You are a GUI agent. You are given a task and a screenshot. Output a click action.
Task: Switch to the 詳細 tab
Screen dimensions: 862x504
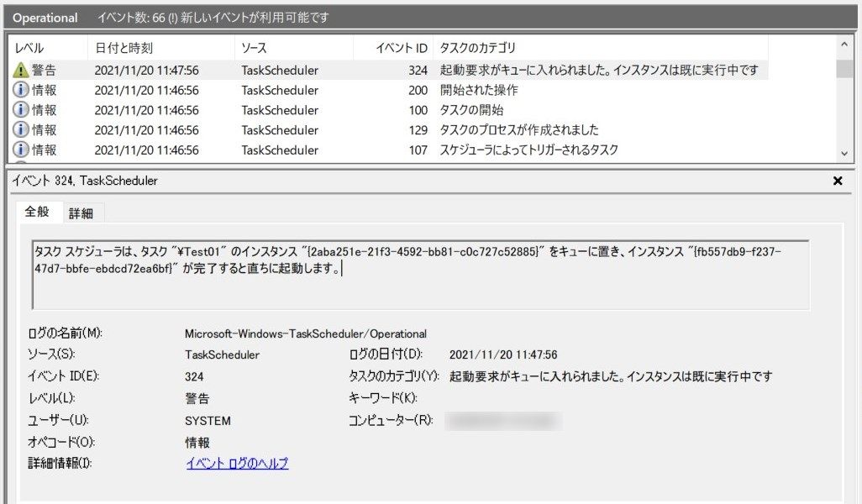pos(81,213)
